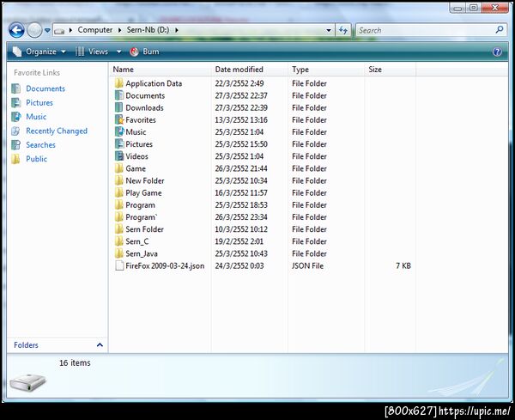Viewport: 515px width, 420px height.
Task: Open Recently Changed favorite link
Action: click(x=57, y=131)
